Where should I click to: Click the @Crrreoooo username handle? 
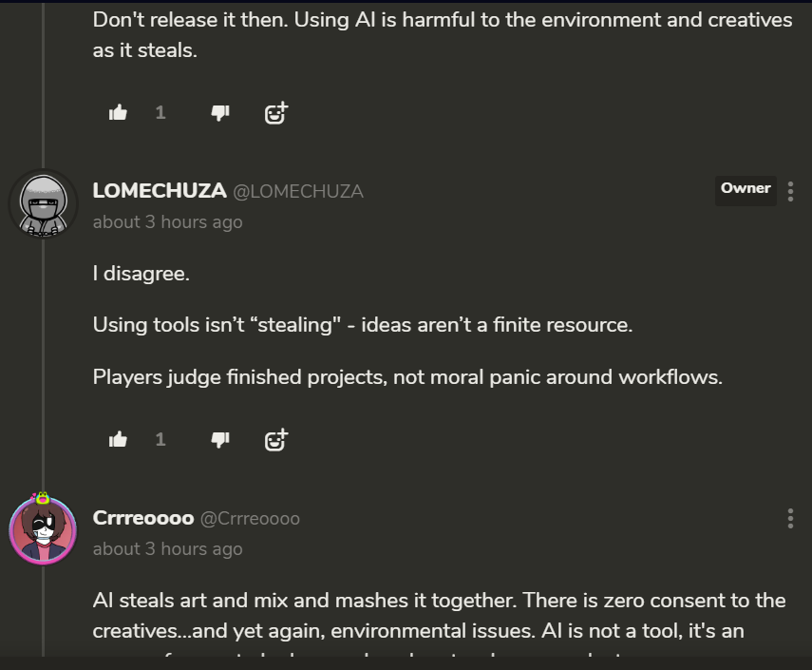[x=250, y=519]
